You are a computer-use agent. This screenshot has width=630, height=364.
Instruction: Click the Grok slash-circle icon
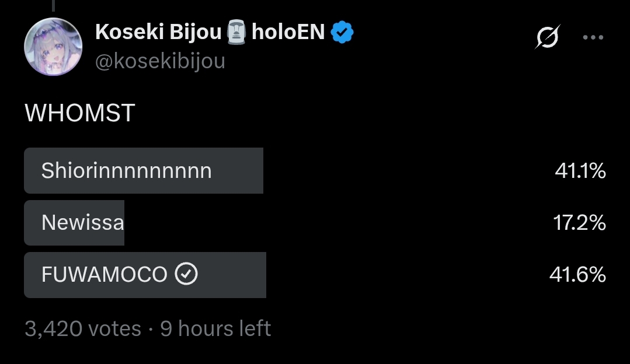pos(548,37)
